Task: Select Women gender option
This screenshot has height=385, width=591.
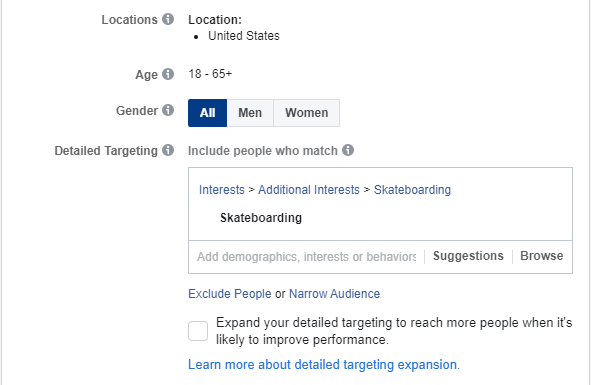Action: (x=306, y=113)
